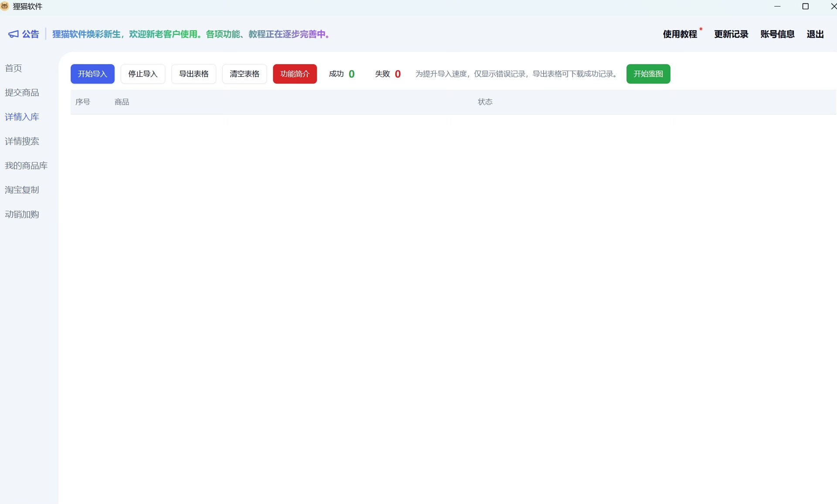Image resolution: width=837 pixels, height=504 pixels.
Task: Click the 导出表格 button
Action: coord(194,74)
